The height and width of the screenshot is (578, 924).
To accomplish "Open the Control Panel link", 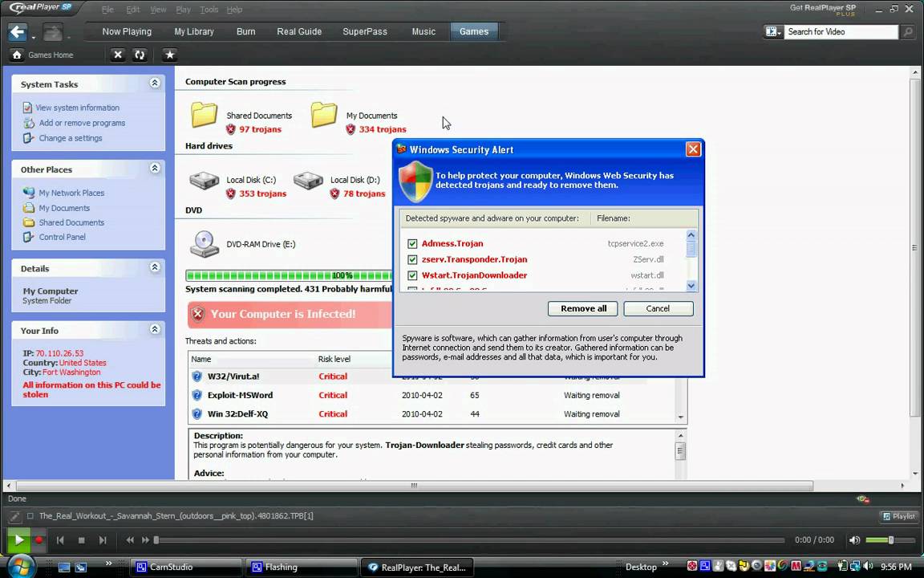I will [x=62, y=237].
